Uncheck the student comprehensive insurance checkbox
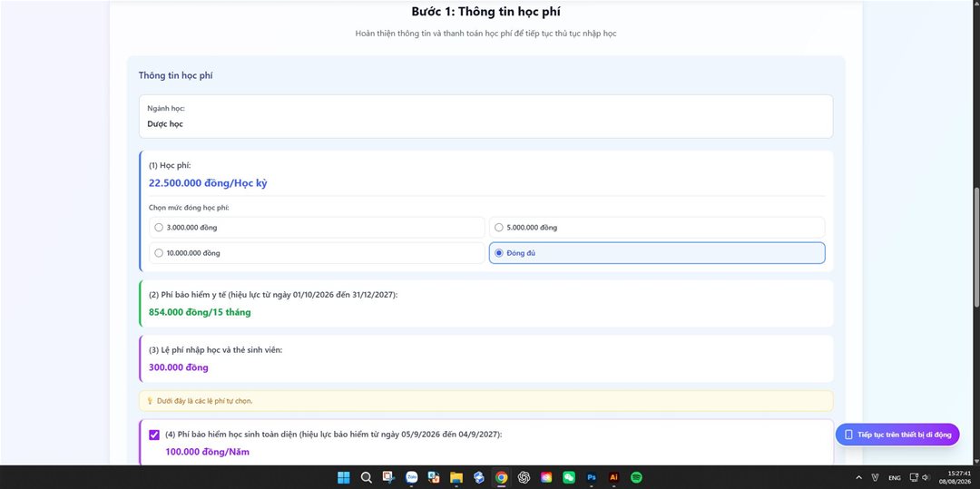Screen dimensions: 980x489 154,435
